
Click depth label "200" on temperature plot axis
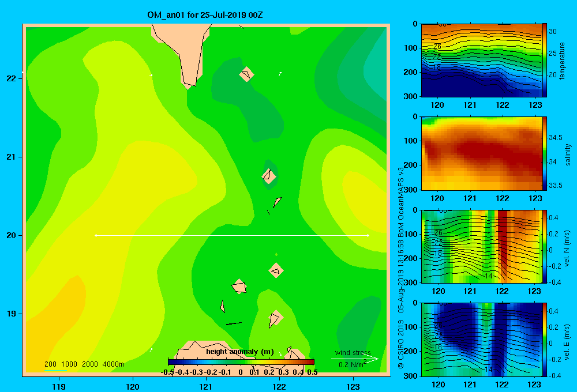(411, 72)
